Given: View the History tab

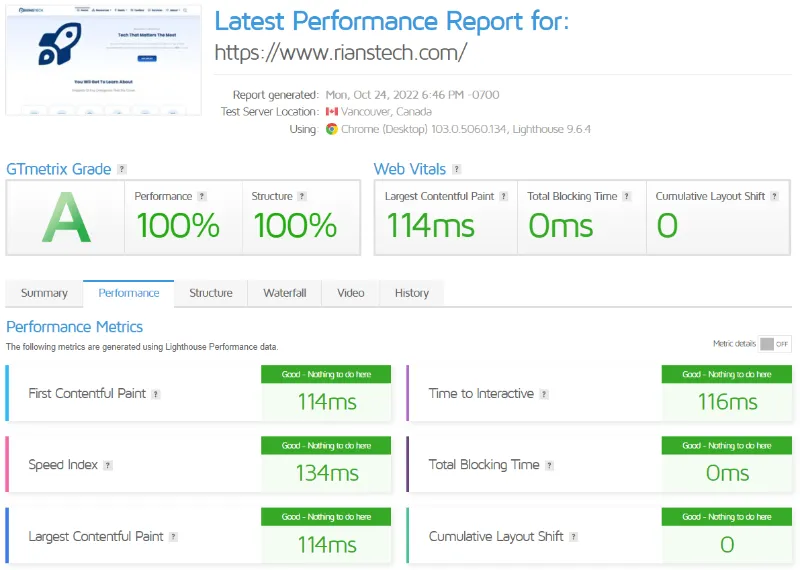Looking at the screenshot, I should point(412,293).
